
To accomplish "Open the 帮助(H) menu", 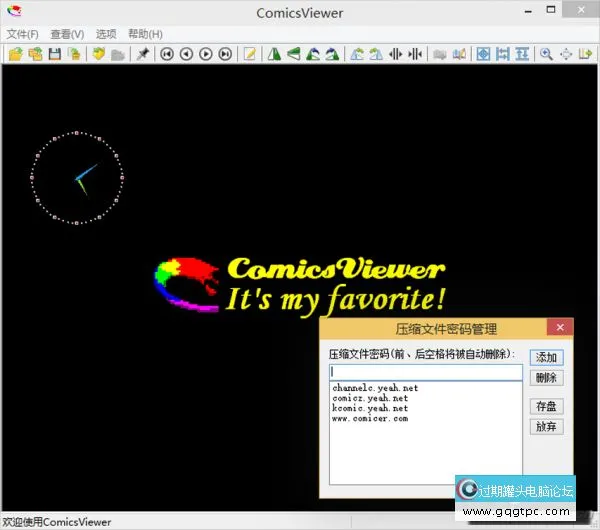I will [145, 34].
